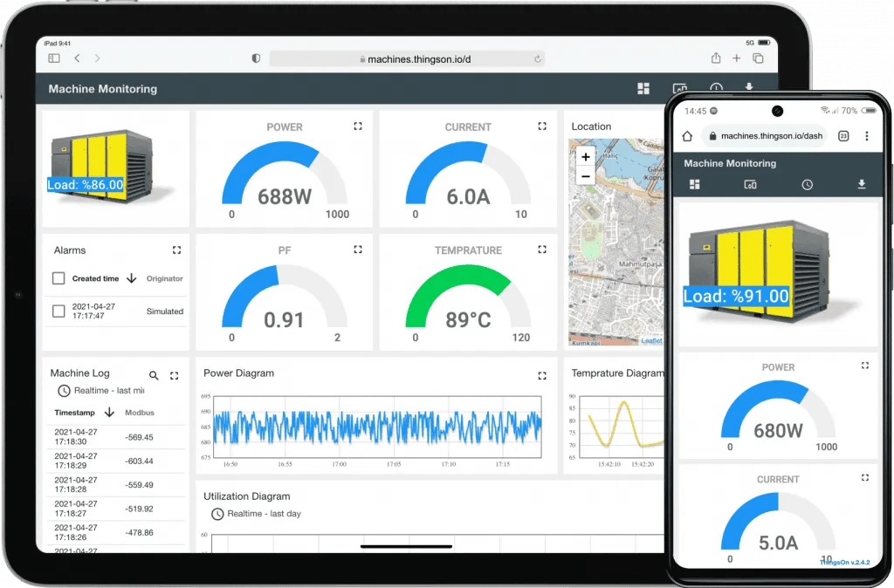This screenshot has width=894, height=588.
Task: Check the 2021-04-27 17:17:47 alarm row
Action: click(58, 311)
